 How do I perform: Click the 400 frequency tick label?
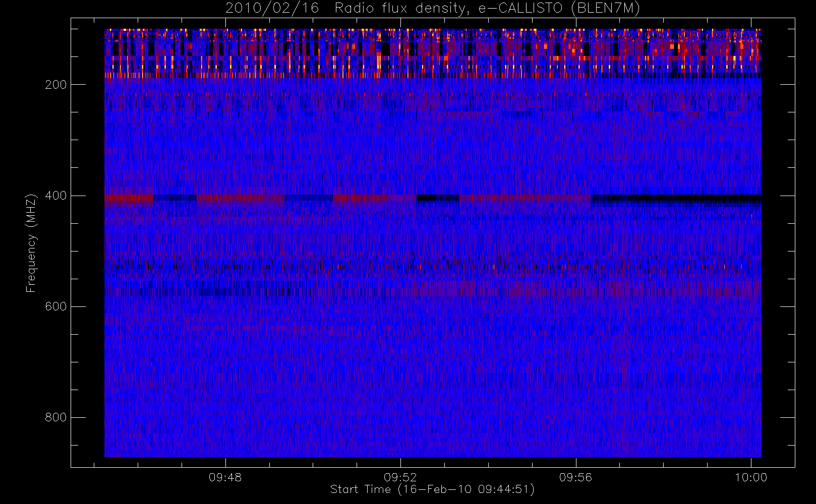[55, 196]
